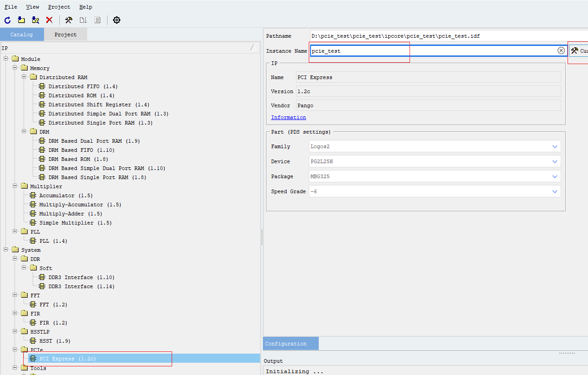This screenshot has height=375, width=588.
Task: Collapse the Distributed RAM folder node
Action: tap(24, 77)
